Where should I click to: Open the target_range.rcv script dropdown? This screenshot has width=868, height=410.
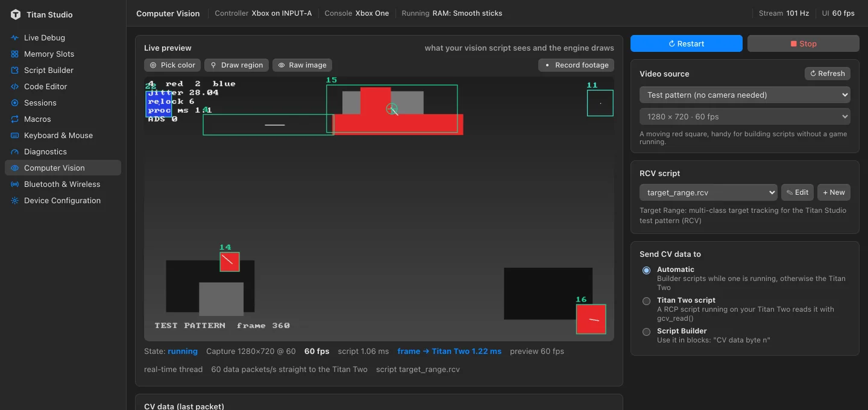(708, 192)
